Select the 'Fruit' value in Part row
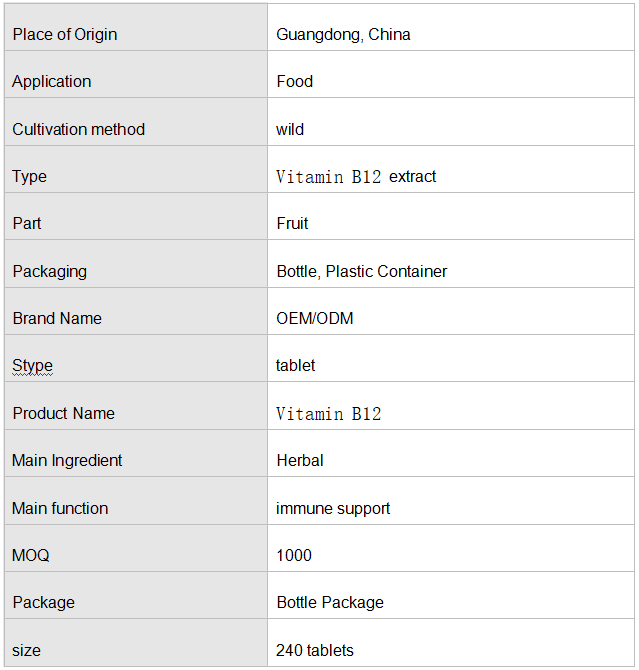 (292, 223)
